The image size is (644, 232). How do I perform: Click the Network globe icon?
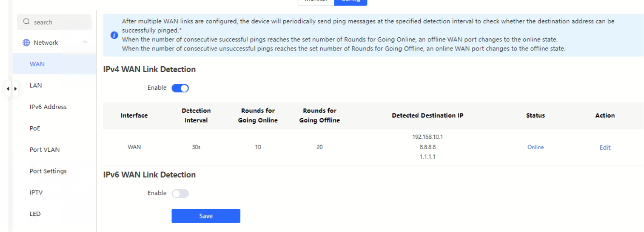tap(26, 43)
